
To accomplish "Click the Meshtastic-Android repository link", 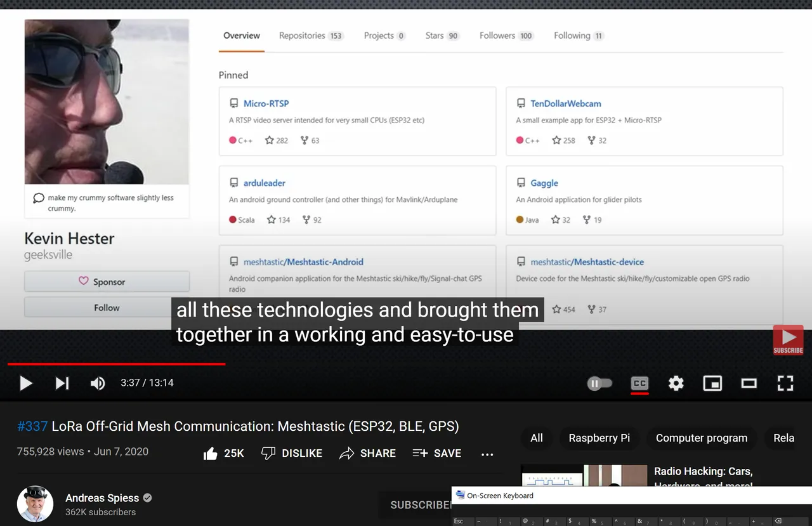I will pyautogui.click(x=303, y=262).
